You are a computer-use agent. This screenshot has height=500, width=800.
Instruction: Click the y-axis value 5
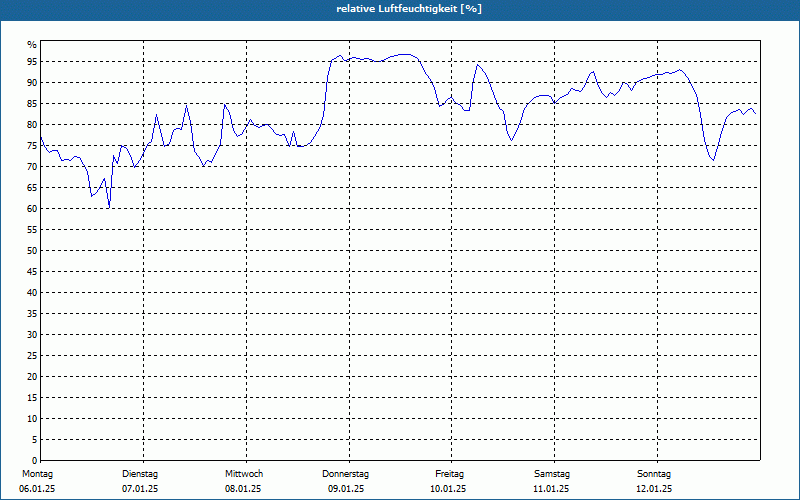34,440
